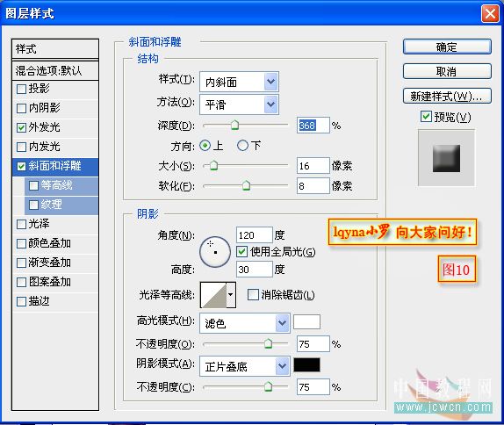Open the 渐变叠加 settings row

[x=55, y=263]
